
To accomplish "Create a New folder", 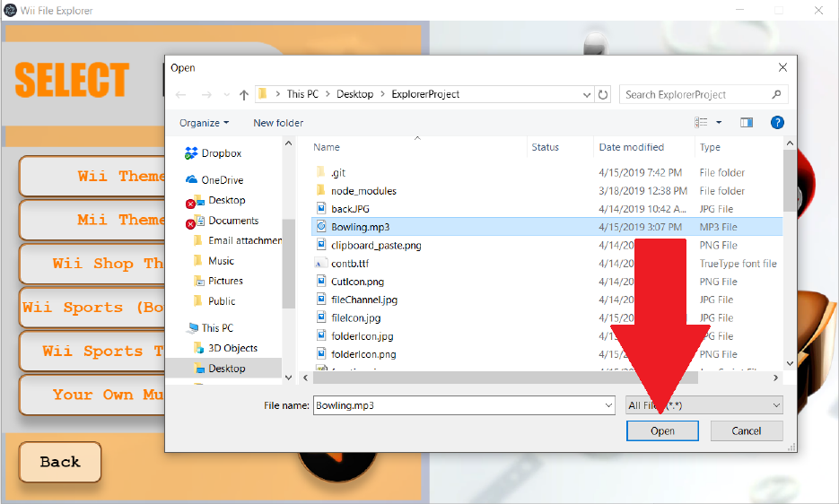I will (x=278, y=123).
